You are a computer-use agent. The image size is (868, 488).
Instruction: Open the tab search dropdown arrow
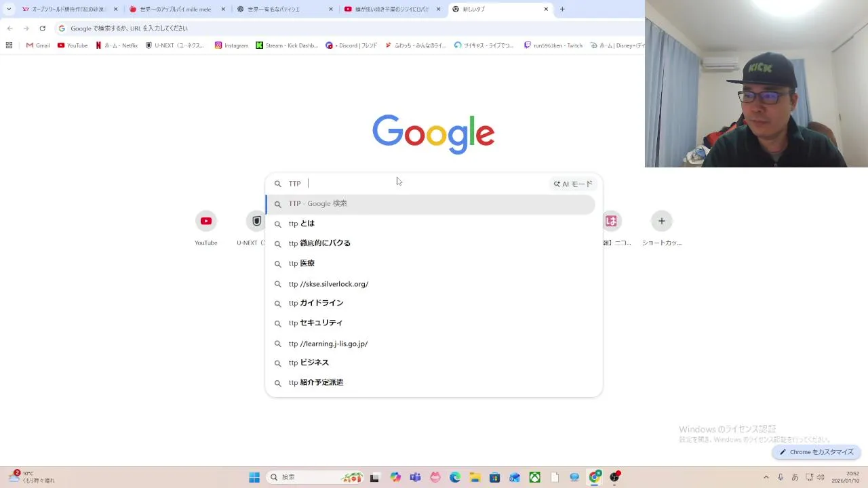(x=9, y=9)
